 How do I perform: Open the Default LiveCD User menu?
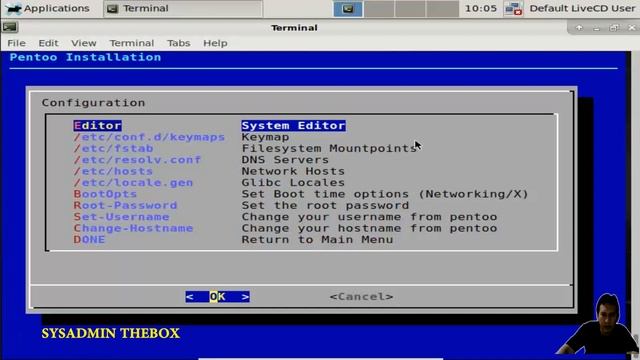(582, 8)
